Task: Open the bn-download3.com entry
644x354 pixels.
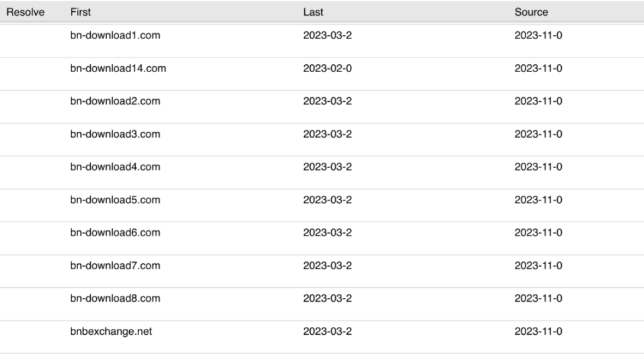Action: (x=115, y=134)
